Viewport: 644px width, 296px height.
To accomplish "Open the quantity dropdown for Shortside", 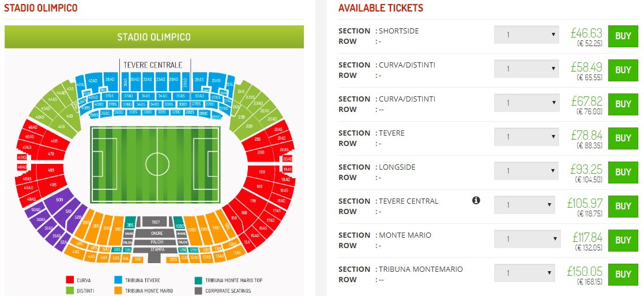I will tap(526, 35).
